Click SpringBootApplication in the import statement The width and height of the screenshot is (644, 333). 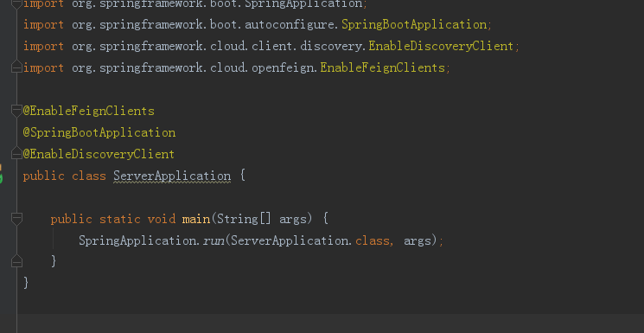[x=414, y=24]
